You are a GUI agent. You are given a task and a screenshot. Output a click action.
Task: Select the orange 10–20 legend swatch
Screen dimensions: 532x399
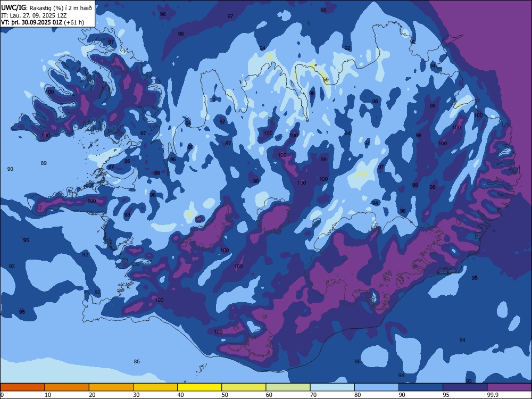[67, 387]
